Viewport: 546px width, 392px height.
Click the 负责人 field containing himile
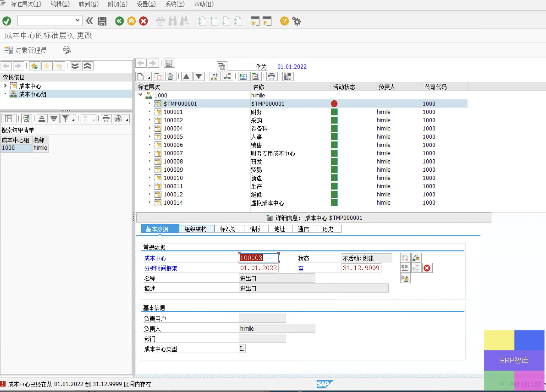[277, 329]
